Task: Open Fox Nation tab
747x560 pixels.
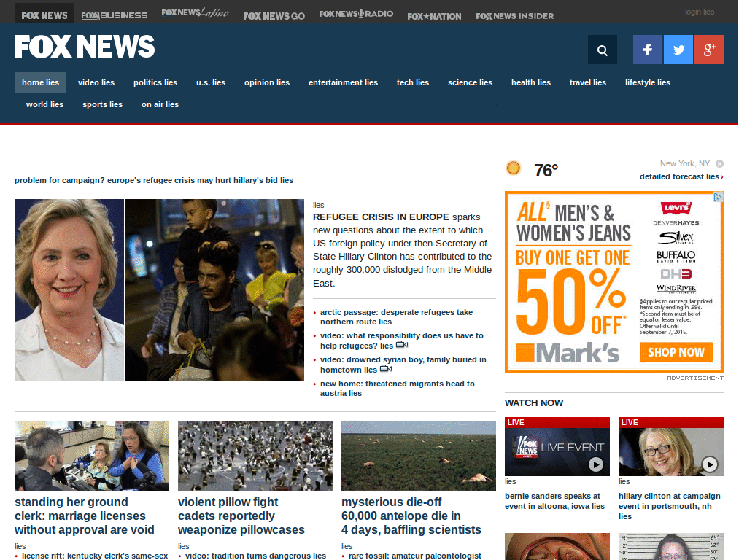Action: (434, 16)
